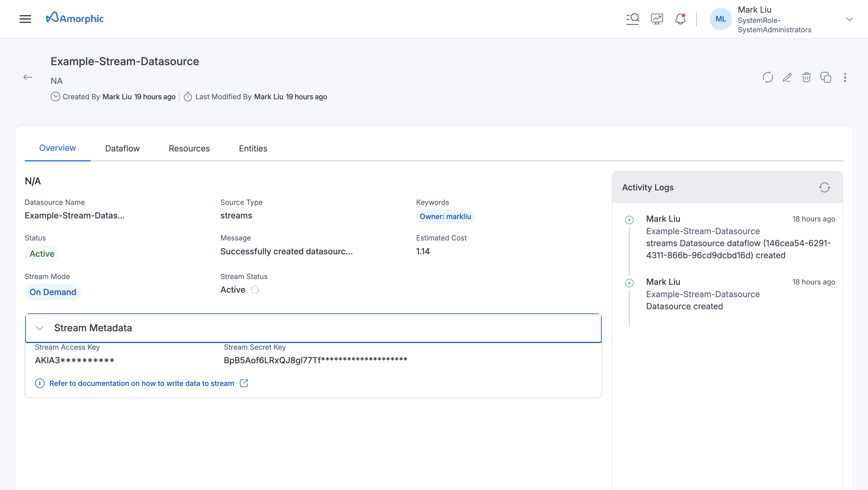Screen dimensions: 868x490
Task: Open stream write documentation link
Action: coord(142,383)
